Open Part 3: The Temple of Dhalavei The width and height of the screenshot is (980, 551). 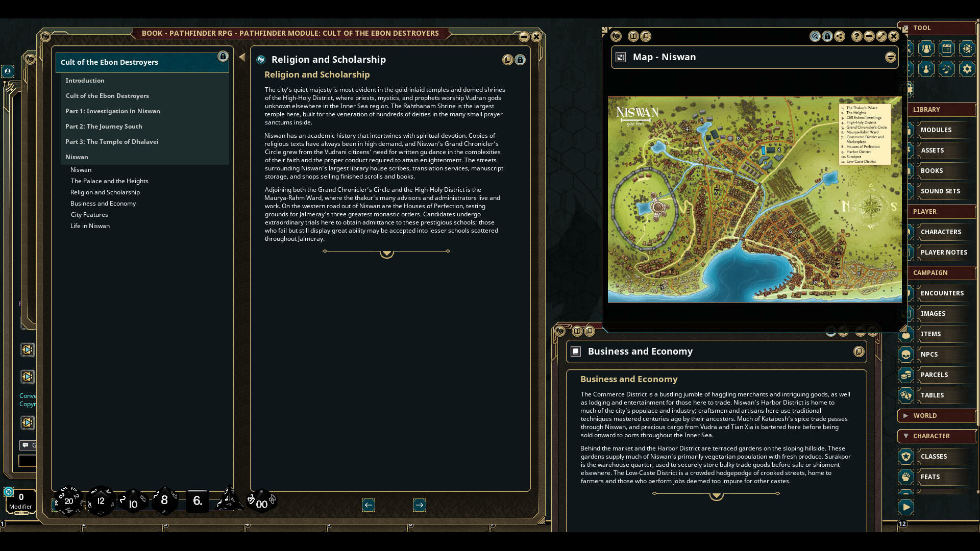112,141
